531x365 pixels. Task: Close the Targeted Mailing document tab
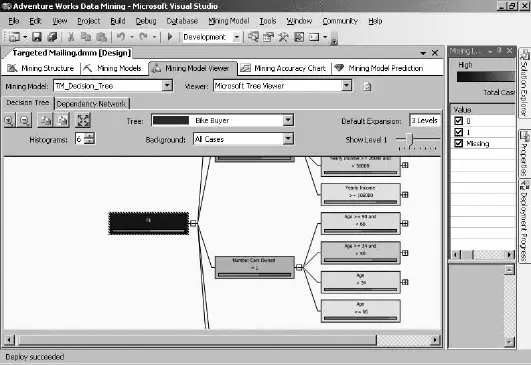point(435,53)
